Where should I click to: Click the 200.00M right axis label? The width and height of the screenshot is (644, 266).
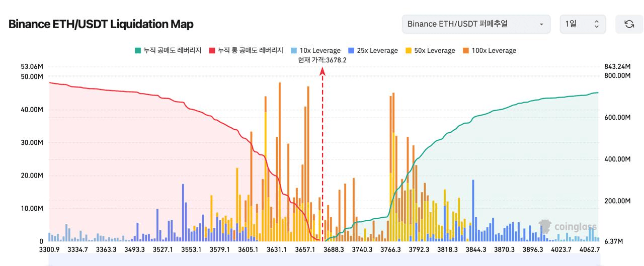pos(617,201)
